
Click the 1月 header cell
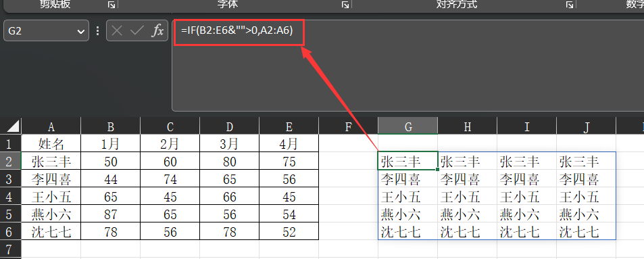pos(110,143)
